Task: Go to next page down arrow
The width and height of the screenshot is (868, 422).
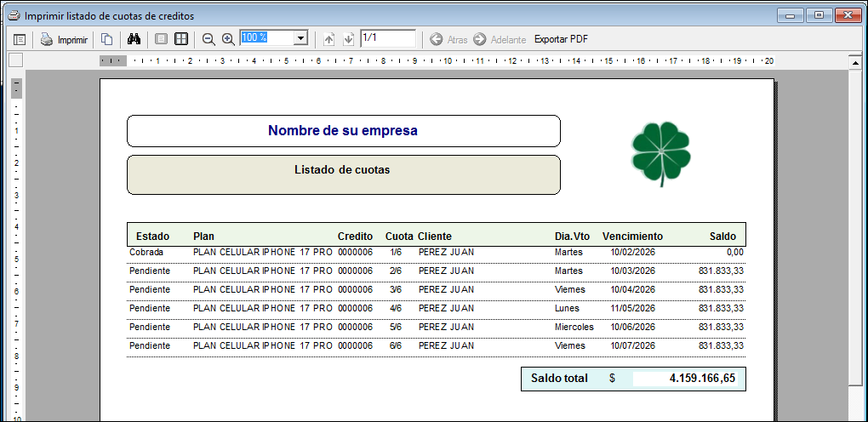Action: click(348, 39)
